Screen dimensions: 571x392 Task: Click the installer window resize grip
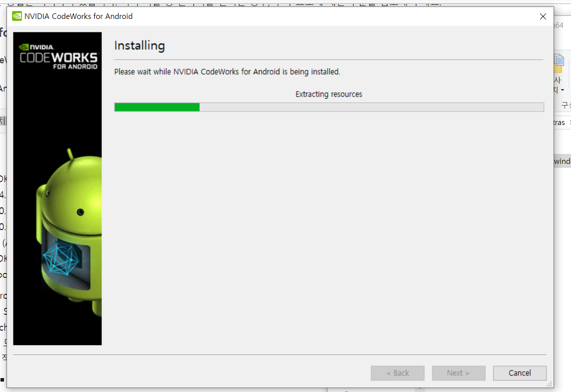pos(550,384)
